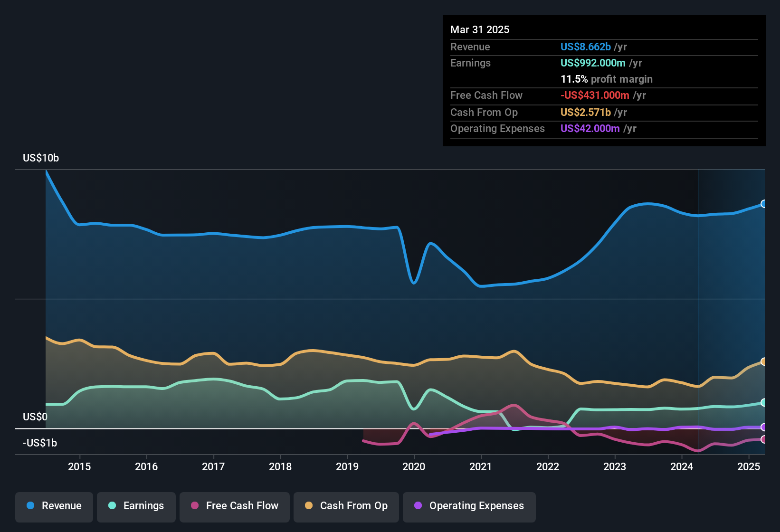The height and width of the screenshot is (532, 780).
Task: Click the 2023 x-axis label
Action: 615,466
